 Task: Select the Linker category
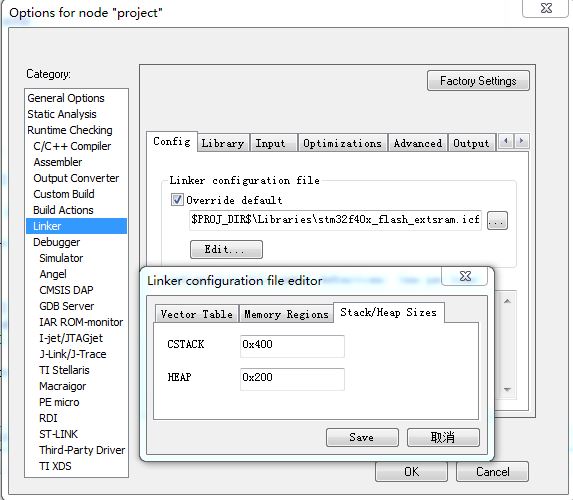[76, 226]
